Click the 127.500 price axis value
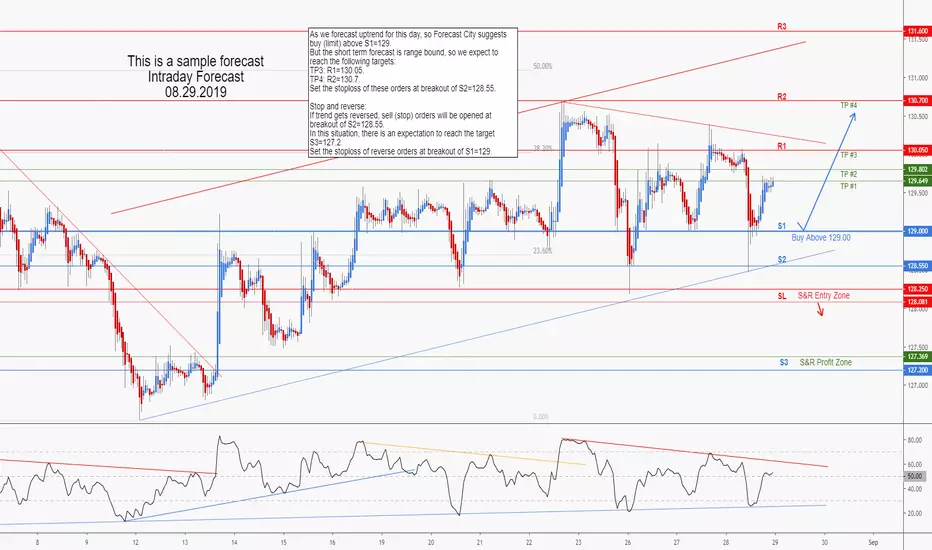The height and width of the screenshot is (550, 932). (x=917, y=347)
